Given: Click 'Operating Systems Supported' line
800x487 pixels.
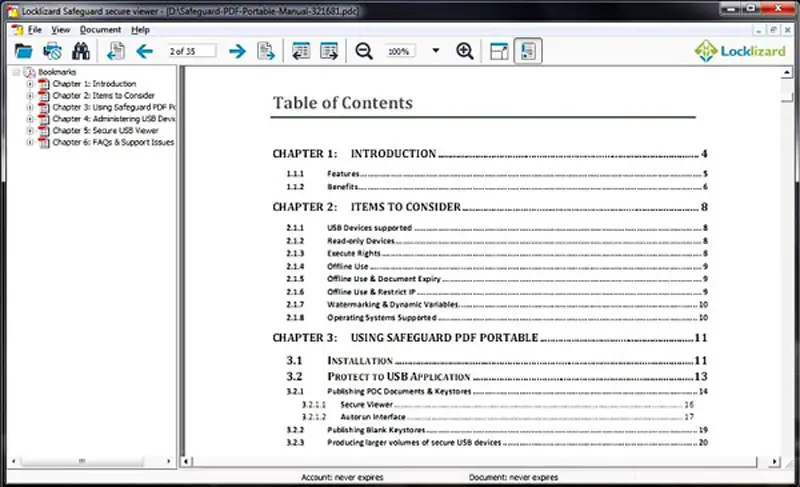Looking at the screenshot, I should tap(497, 317).
